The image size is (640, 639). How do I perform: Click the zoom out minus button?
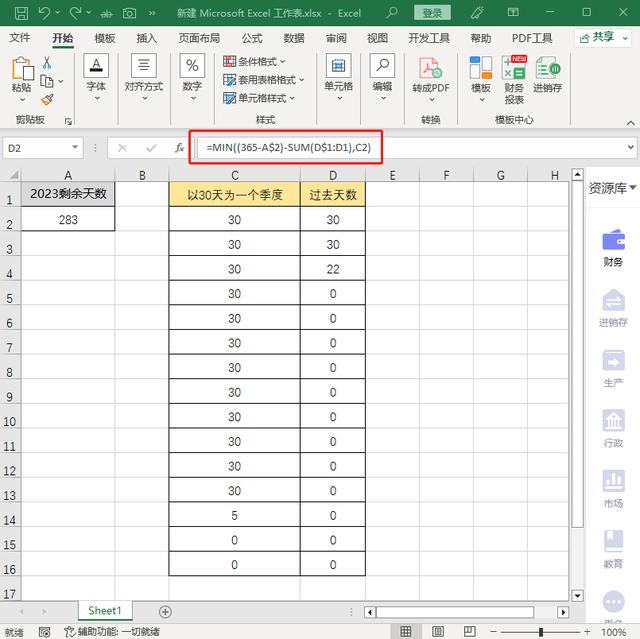coord(493,632)
